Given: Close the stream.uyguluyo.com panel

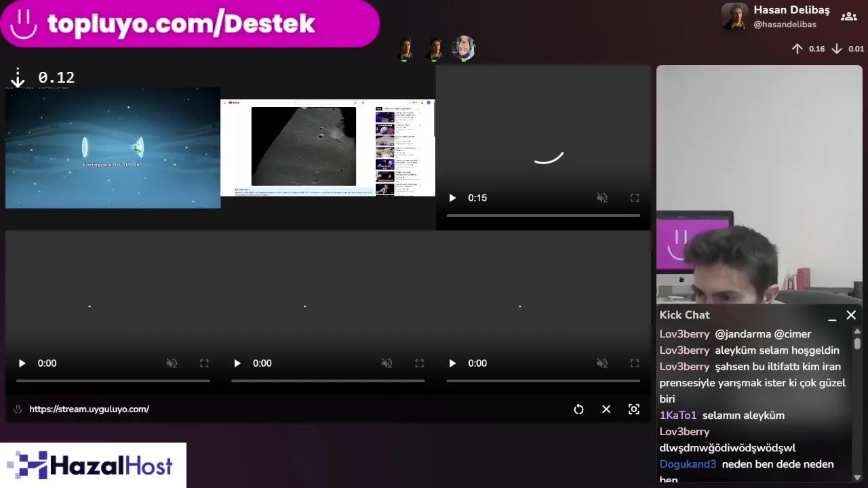Looking at the screenshot, I should coord(606,409).
